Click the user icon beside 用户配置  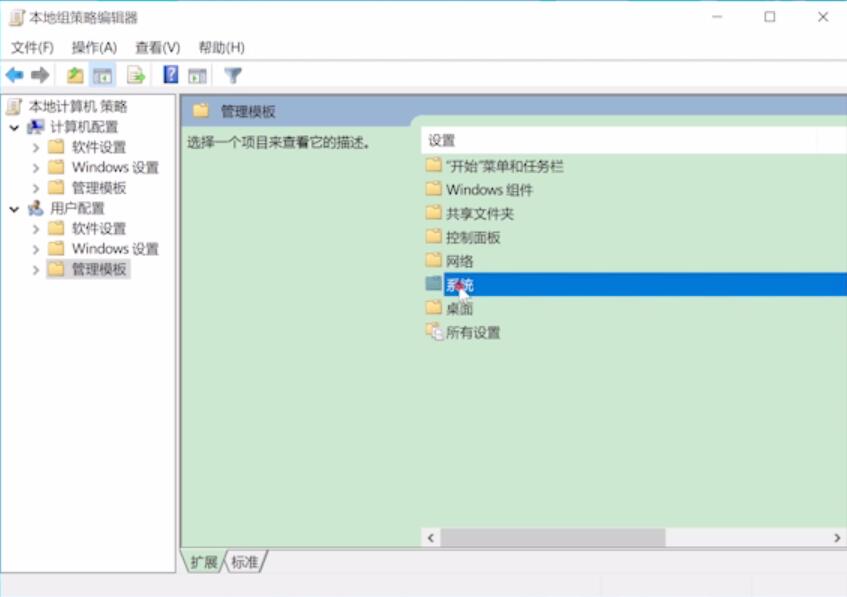pyautogui.click(x=36, y=208)
